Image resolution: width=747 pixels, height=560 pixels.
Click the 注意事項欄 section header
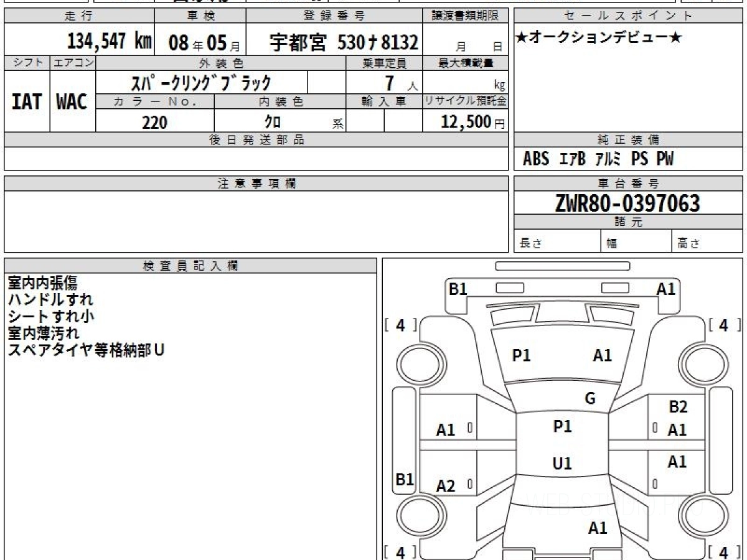point(256,184)
